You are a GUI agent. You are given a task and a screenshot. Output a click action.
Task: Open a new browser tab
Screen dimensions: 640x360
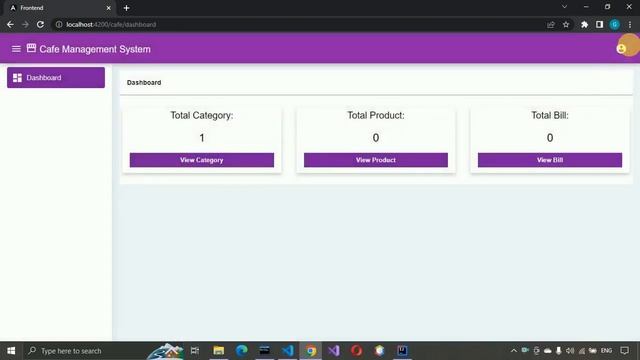126,8
